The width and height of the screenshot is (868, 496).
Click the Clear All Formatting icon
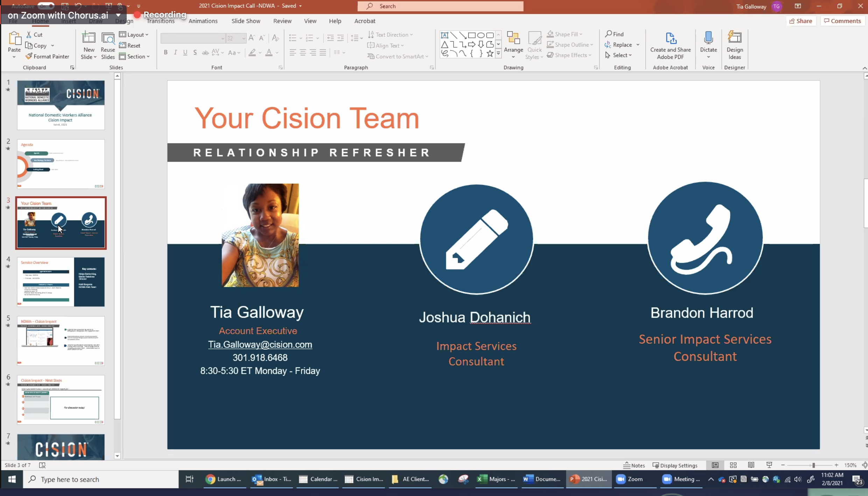[x=275, y=38]
